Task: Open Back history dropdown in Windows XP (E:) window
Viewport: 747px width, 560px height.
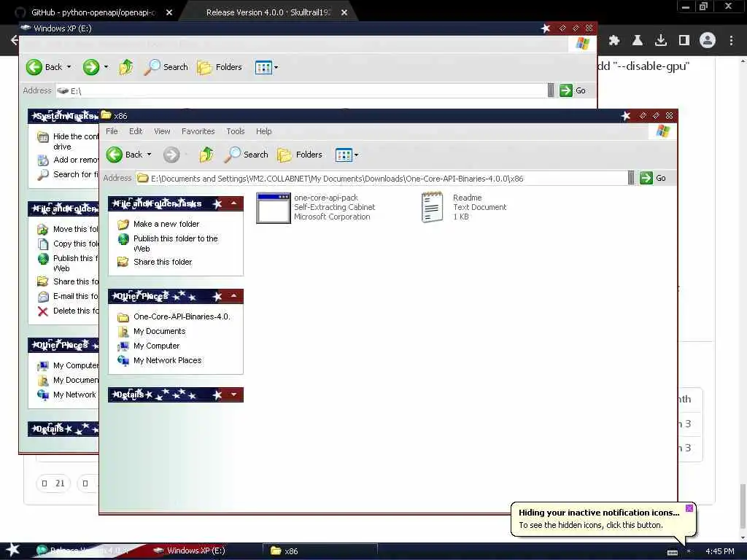Action: coord(69,67)
